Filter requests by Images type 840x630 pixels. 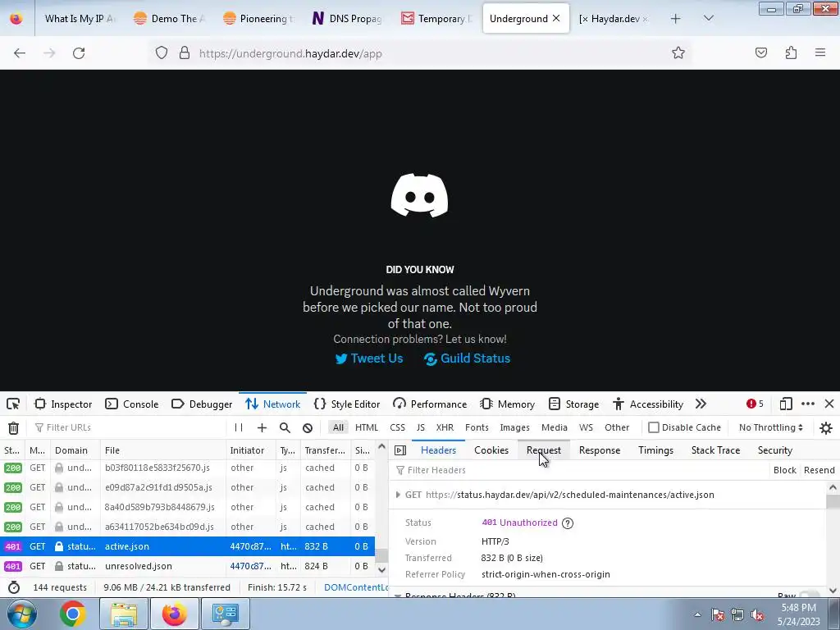[x=514, y=427]
